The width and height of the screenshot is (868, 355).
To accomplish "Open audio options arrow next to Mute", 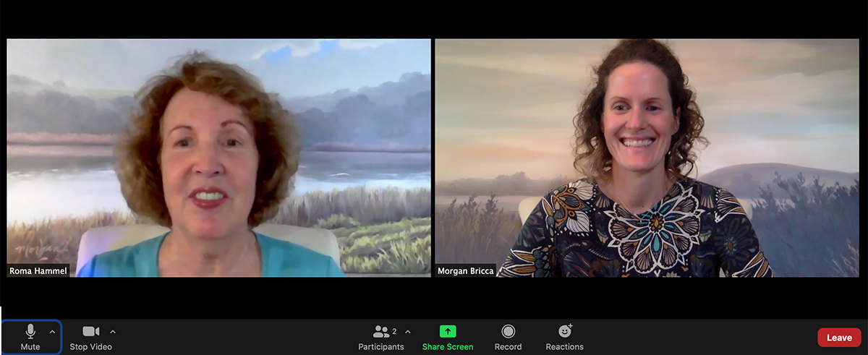I will 52,332.
